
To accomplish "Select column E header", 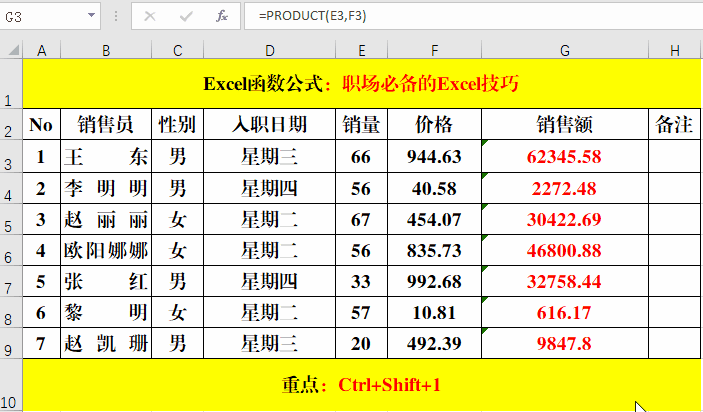I will click(x=361, y=50).
